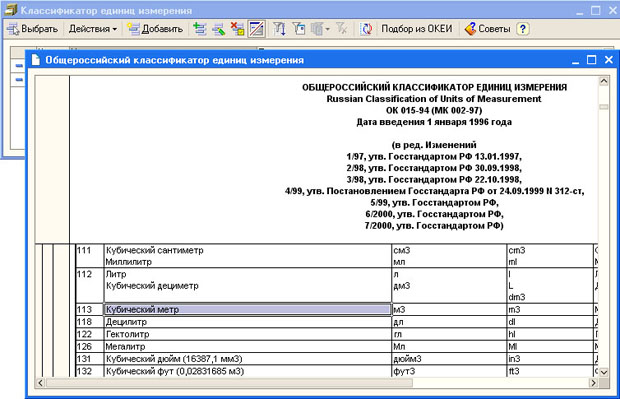Click the Классификатор единиц измерения window icon
The width and height of the screenshot is (620, 399).
tap(11, 10)
